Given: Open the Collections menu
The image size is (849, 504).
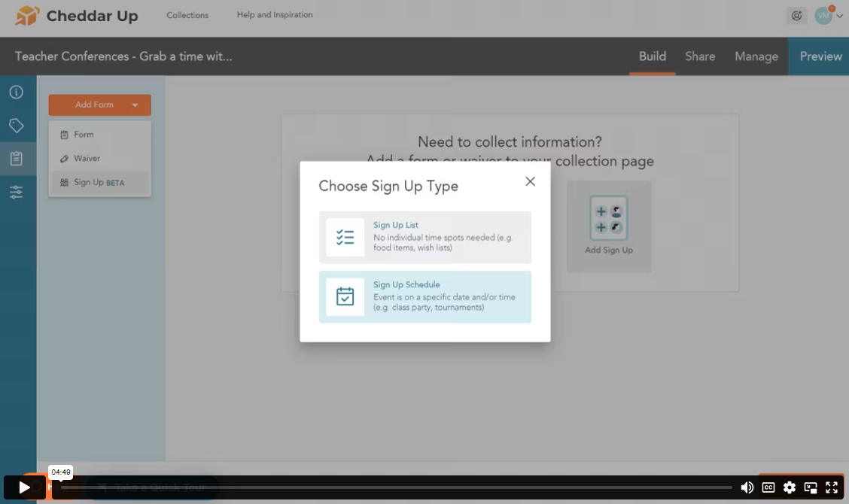Looking at the screenshot, I should point(187,15).
